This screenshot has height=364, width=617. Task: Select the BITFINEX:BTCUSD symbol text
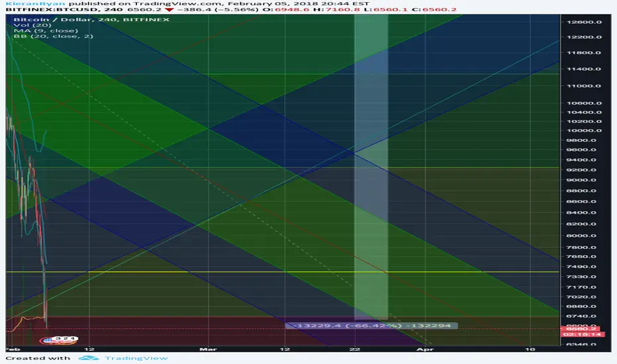53,9
